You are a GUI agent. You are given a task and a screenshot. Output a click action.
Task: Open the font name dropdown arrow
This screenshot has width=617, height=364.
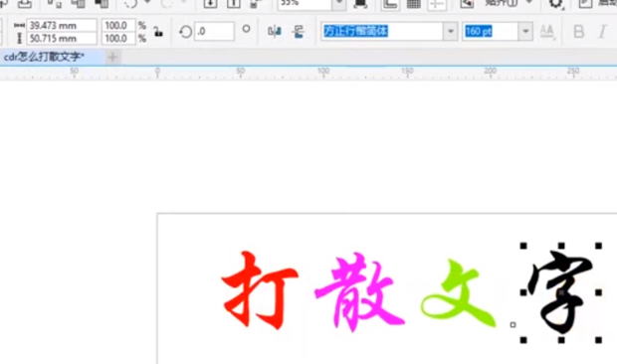click(x=451, y=31)
